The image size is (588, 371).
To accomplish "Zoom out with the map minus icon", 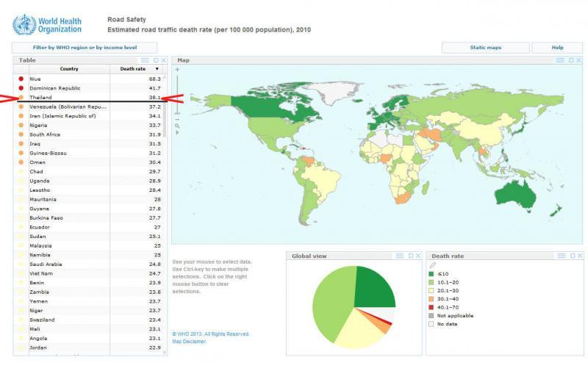I will 177,119.
